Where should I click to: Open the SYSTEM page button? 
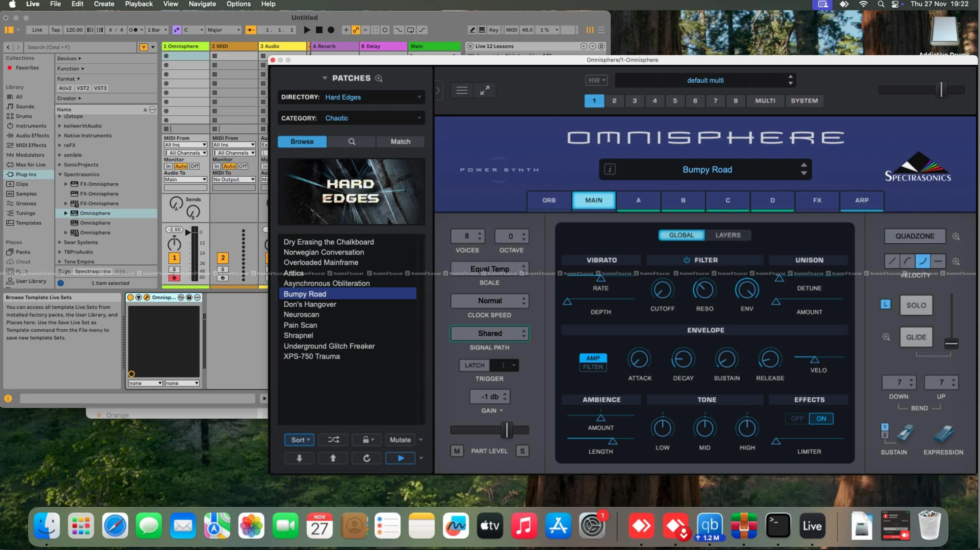pyautogui.click(x=804, y=101)
